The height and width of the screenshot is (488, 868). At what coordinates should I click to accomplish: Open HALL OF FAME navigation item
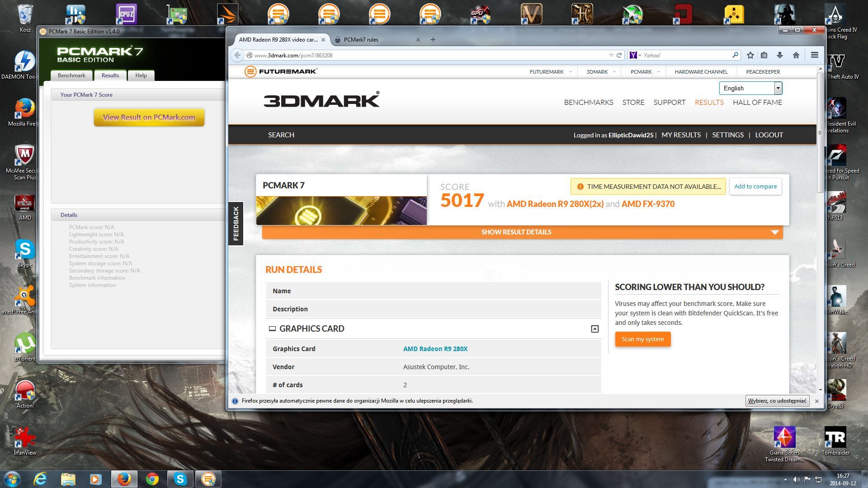tap(757, 103)
